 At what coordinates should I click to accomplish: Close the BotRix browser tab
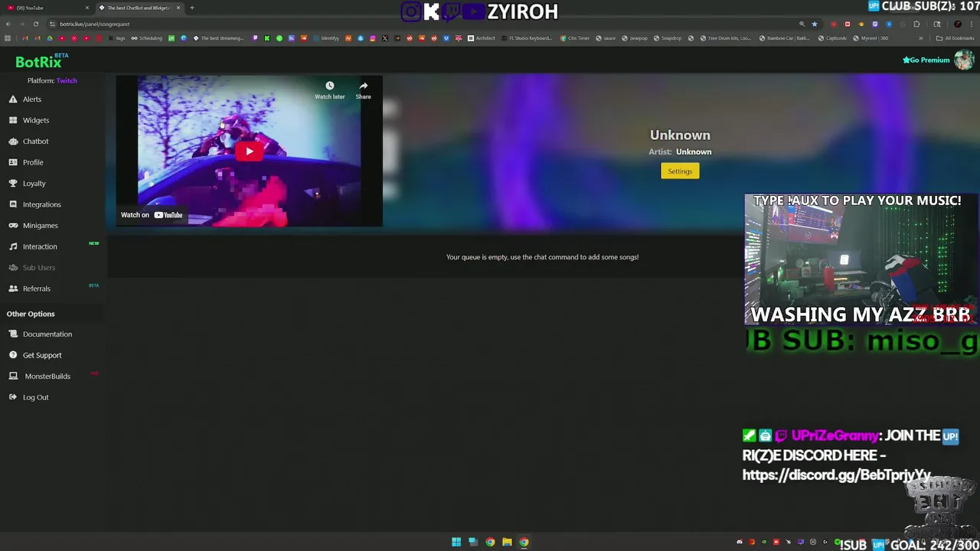point(178,8)
